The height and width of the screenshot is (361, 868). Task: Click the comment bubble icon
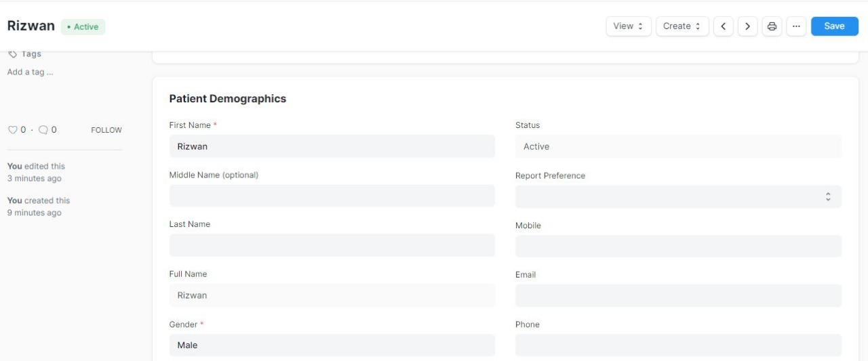(43, 130)
